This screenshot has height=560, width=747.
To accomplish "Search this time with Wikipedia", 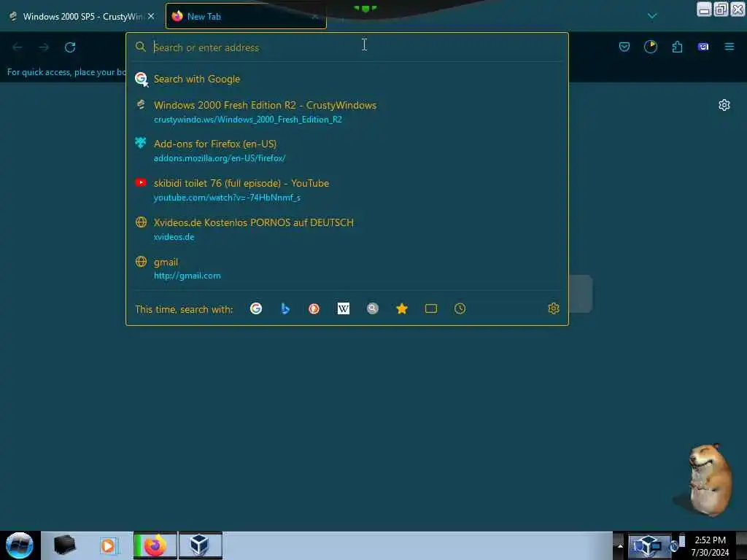I will 343,308.
